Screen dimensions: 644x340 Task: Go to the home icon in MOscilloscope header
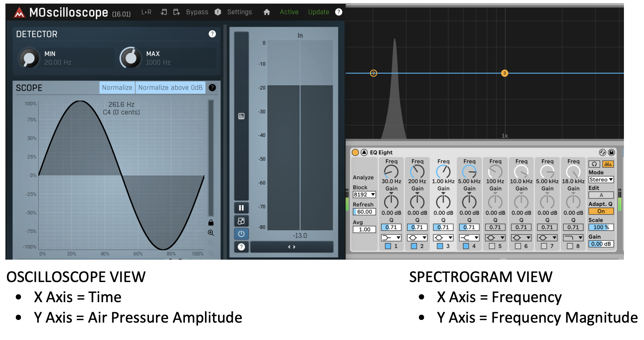click(x=266, y=12)
